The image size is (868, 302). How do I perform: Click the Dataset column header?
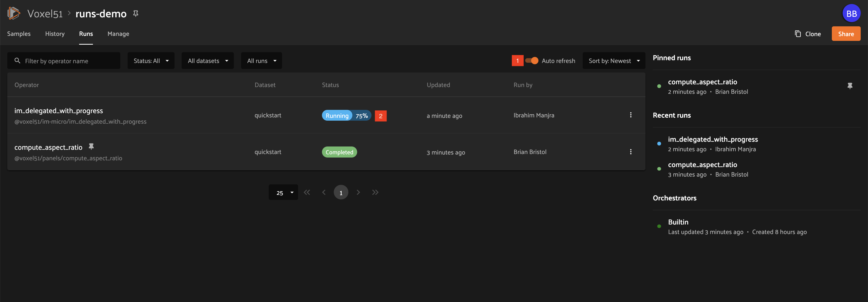(x=265, y=85)
